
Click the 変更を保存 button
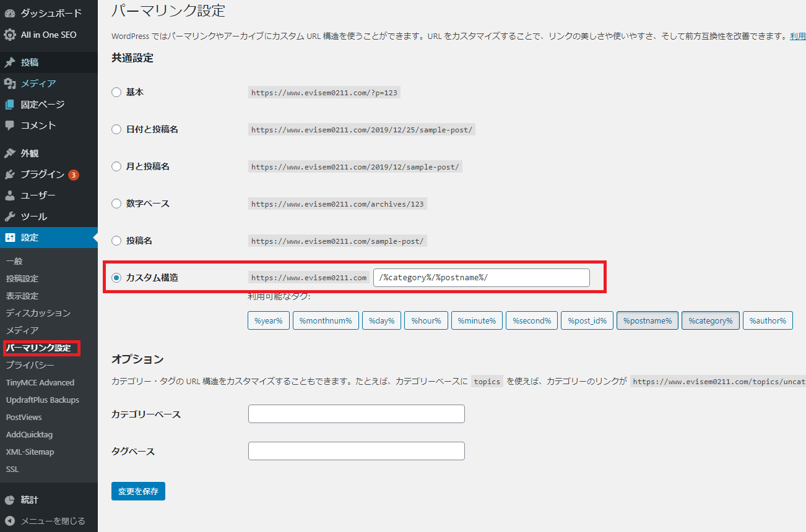(138, 491)
